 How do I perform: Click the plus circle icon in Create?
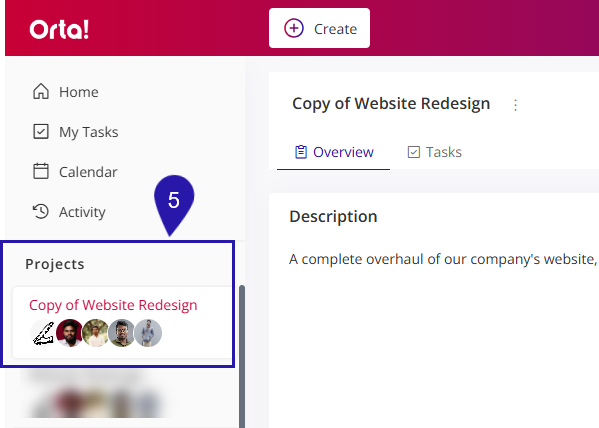click(x=294, y=28)
